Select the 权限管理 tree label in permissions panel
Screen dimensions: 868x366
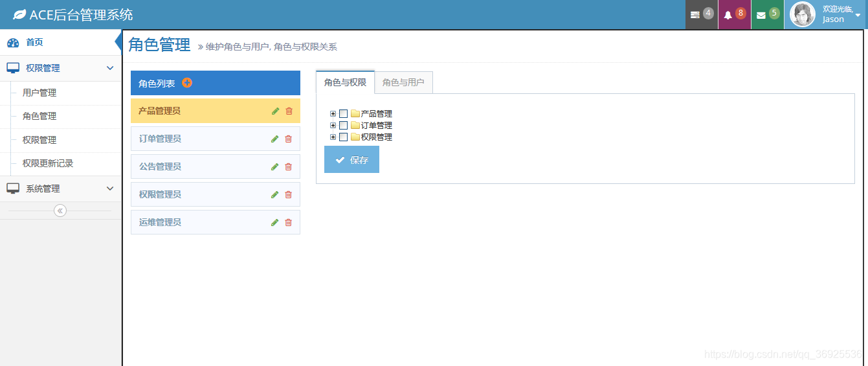click(x=377, y=137)
